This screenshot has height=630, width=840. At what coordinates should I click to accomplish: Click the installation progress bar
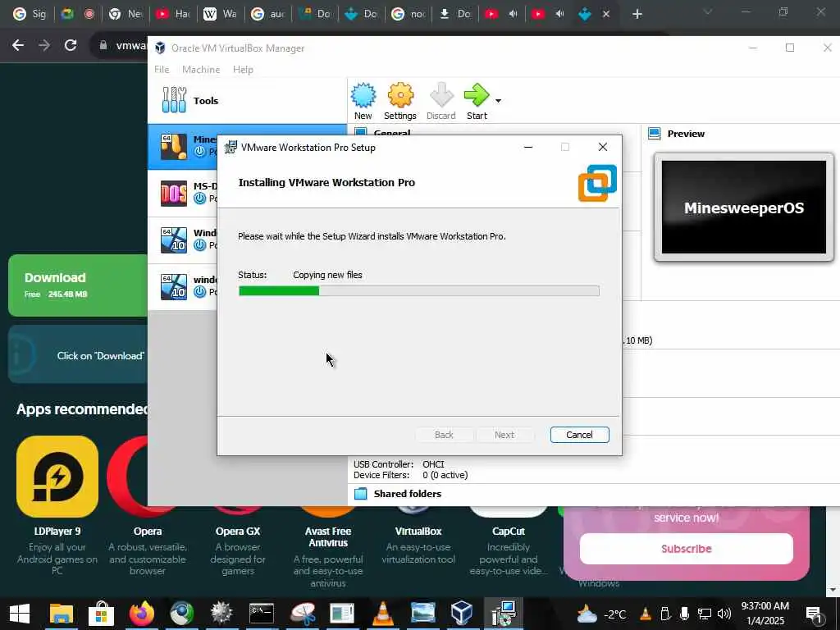419,291
